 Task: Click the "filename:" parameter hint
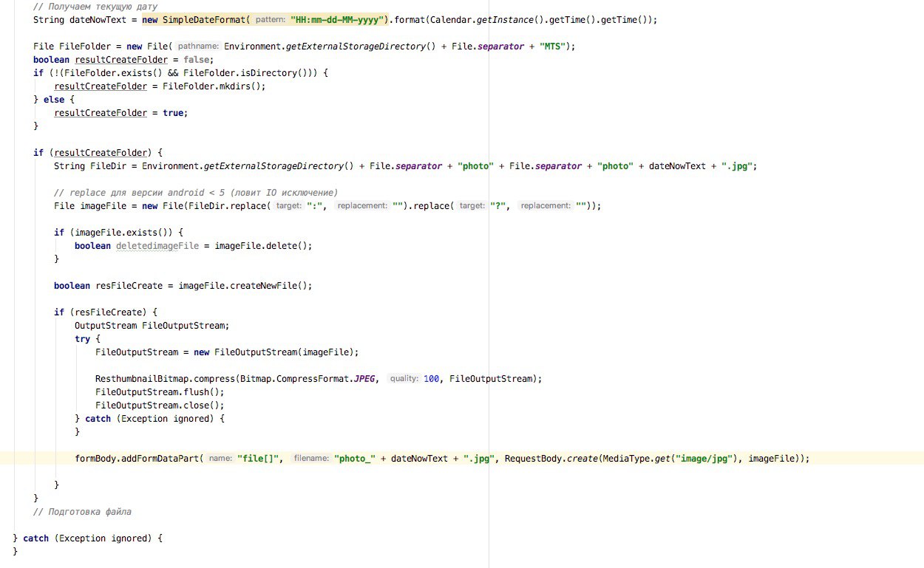coord(311,459)
